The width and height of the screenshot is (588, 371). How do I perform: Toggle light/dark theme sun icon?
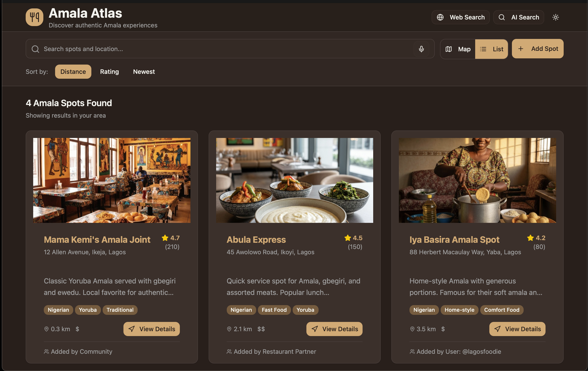555,17
